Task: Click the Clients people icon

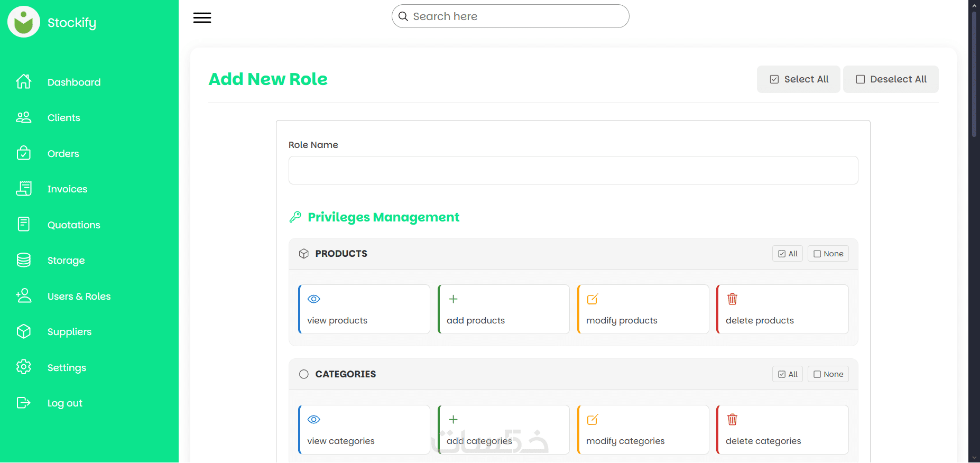Action: point(24,117)
